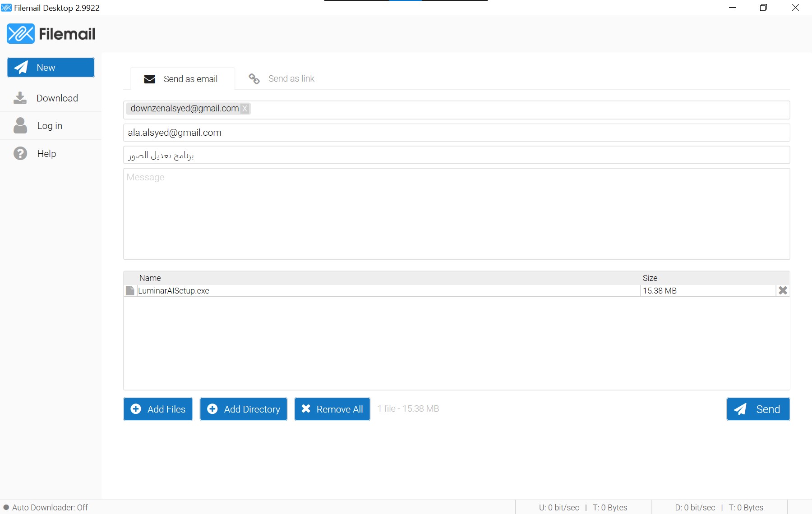Remove the downzenalsyed@gmail.com recipient chip
812x514 pixels.
(x=245, y=108)
